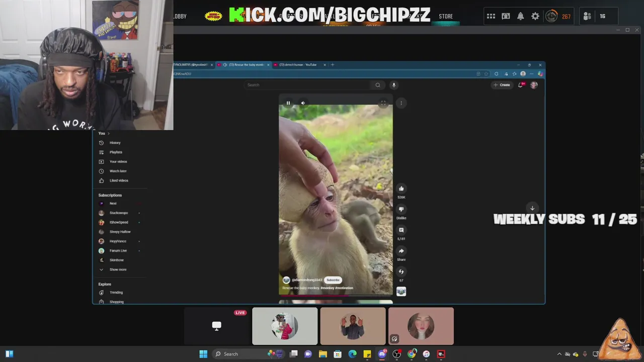Image resolution: width=644 pixels, height=362 pixels.
Task: Open comments on the Shorts video
Action: tap(401, 230)
